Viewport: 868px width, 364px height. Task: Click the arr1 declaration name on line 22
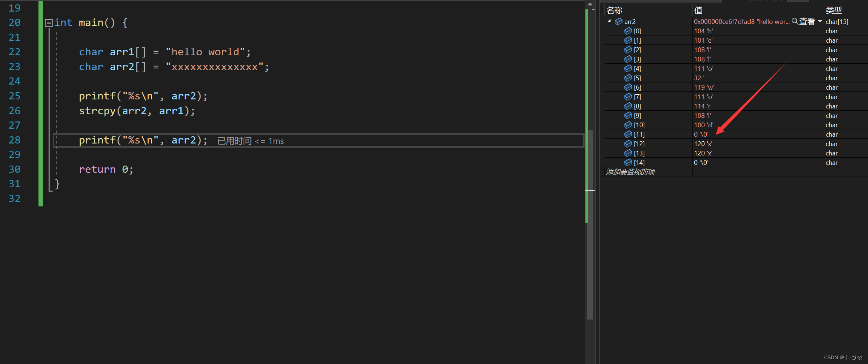tap(122, 52)
